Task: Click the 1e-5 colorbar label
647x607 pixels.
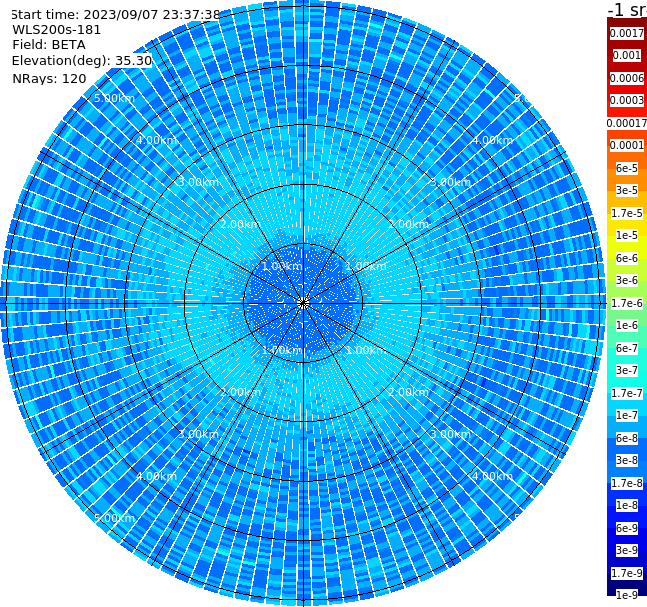Action: click(627, 235)
